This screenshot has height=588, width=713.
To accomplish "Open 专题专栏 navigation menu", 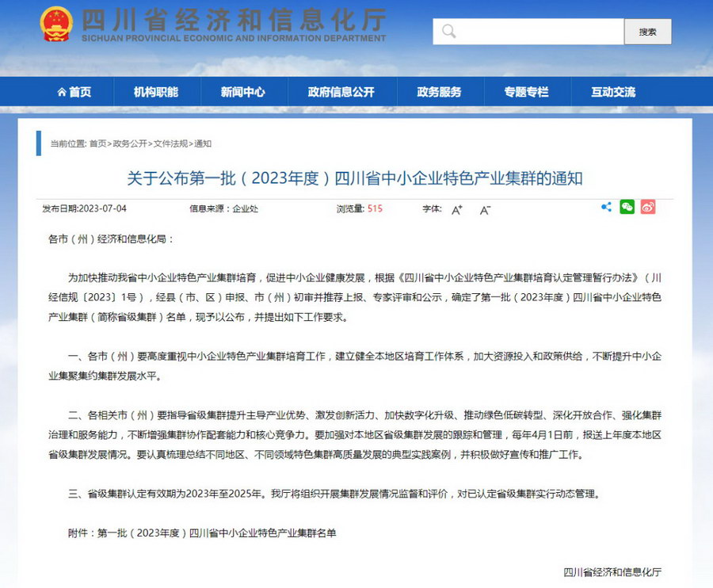I will (x=526, y=92).
